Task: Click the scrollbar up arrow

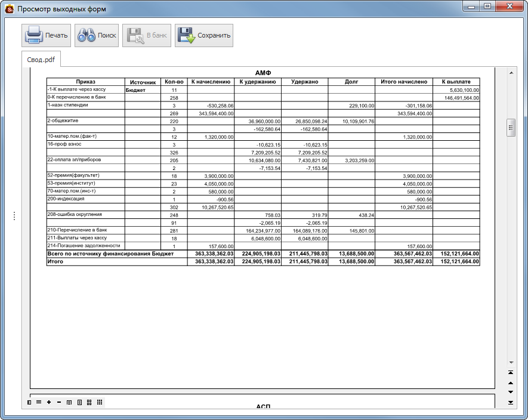Action: pos(511,73)
